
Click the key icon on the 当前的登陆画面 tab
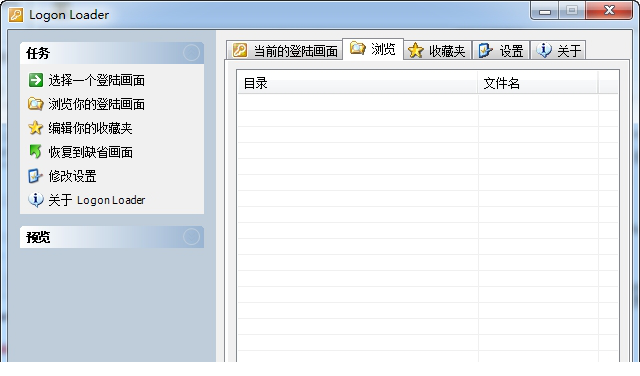240,50
